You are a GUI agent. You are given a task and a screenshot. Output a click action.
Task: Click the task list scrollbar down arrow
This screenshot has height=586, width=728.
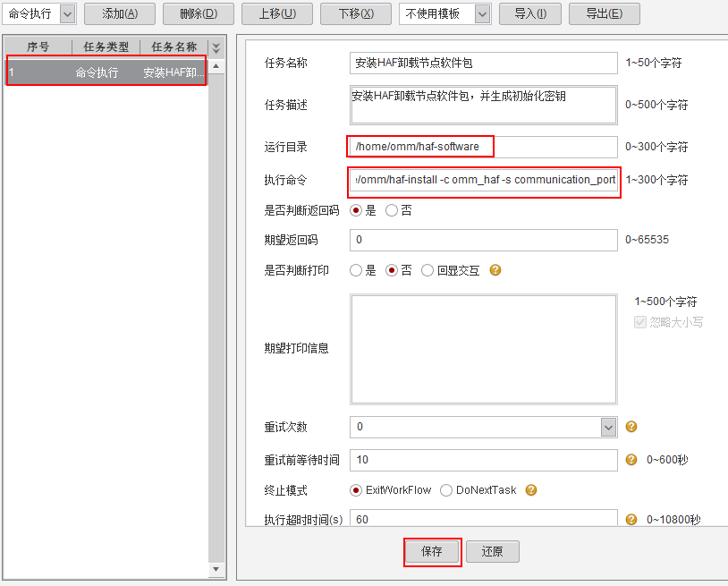tap(216, 569)
